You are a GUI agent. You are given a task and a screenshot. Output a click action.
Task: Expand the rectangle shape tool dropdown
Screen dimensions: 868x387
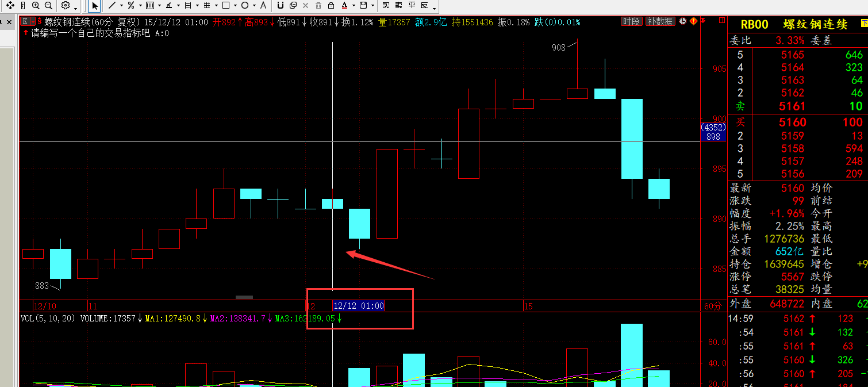point(235,6)
